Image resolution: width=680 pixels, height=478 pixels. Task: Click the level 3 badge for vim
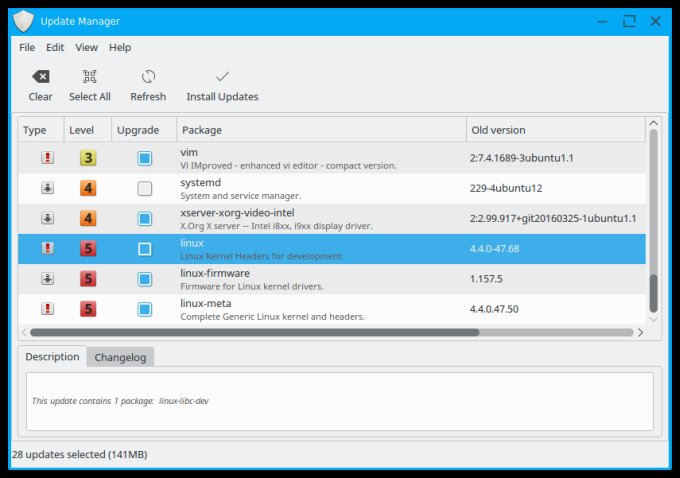(x=88, y=158)
